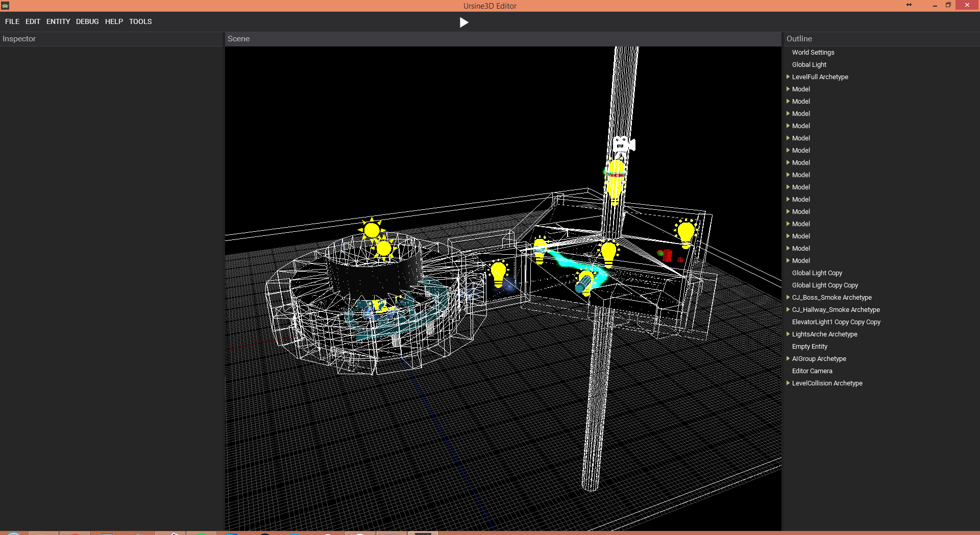980x535 pixels.
Task: Select the sun-shaped directional light icon
Action: click(372, 230)
